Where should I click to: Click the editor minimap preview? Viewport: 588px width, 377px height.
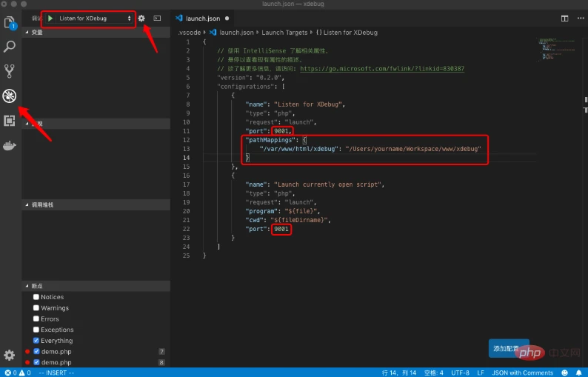556,49
